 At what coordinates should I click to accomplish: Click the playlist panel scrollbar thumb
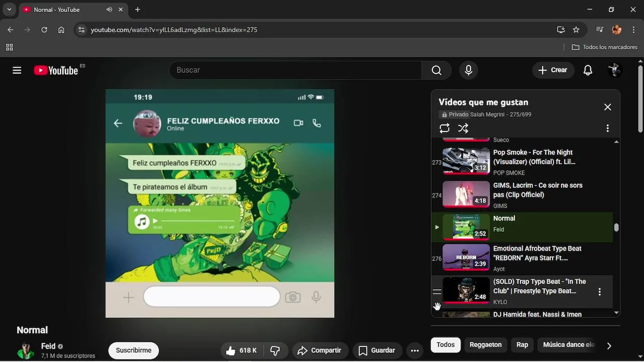click(x=616, y=227)
